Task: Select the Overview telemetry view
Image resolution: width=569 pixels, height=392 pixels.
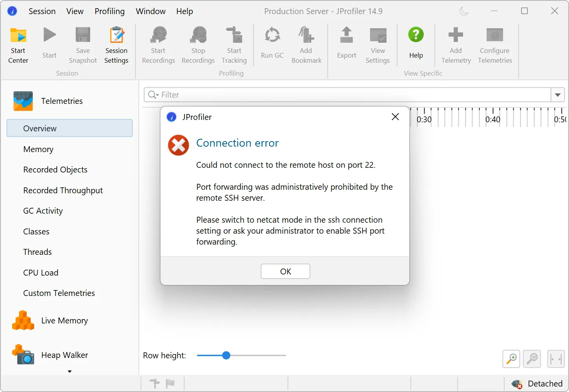Action: click(70, 128)
